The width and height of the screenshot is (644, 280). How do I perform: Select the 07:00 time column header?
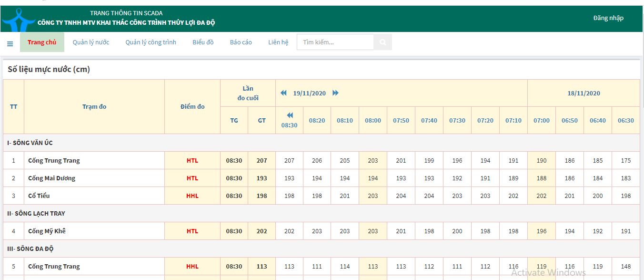541,121
